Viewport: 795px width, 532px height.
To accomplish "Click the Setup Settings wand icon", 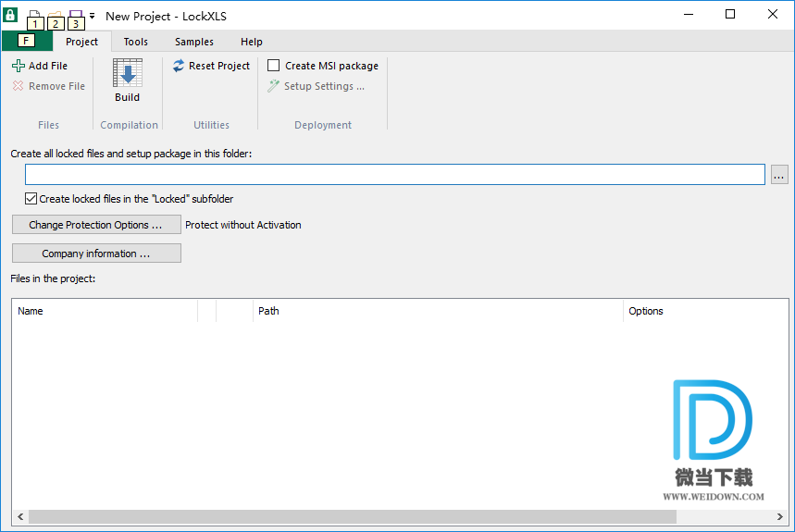I will click(x=273, y=86).
